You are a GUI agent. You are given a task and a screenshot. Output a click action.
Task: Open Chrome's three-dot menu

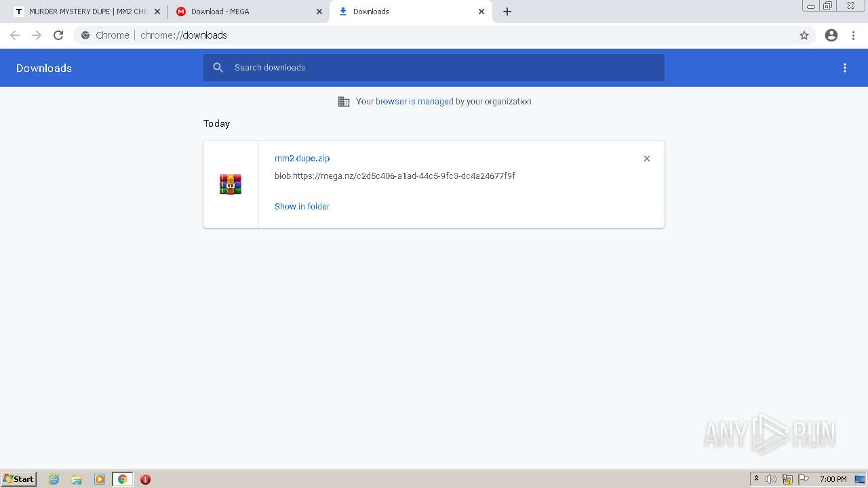tap(854, 35)
